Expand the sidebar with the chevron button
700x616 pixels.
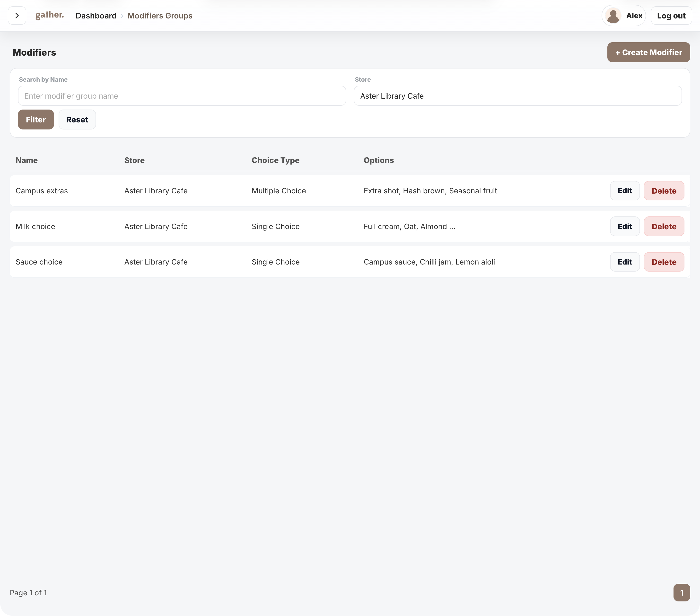point(17,15)
